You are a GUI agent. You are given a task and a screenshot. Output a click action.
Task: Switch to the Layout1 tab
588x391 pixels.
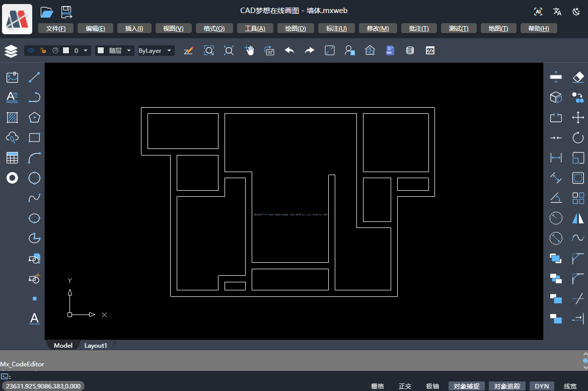pyautogui.click(x=96, y=345)
